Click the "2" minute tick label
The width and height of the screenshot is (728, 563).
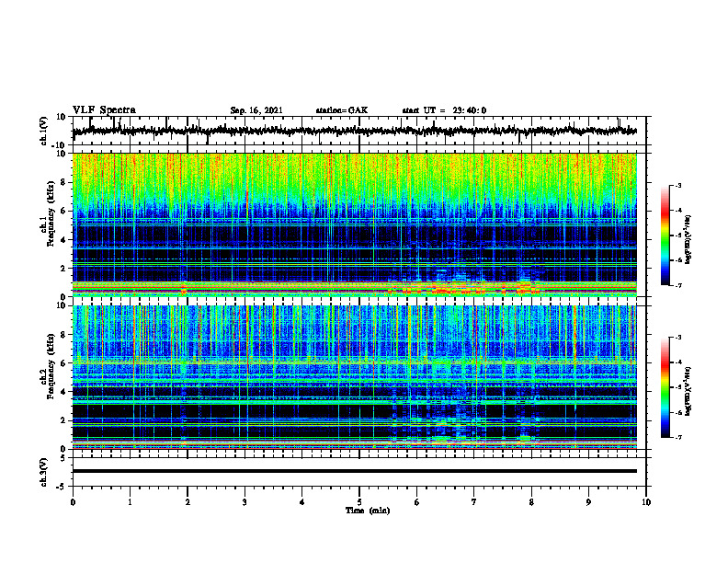click(188, 502)
